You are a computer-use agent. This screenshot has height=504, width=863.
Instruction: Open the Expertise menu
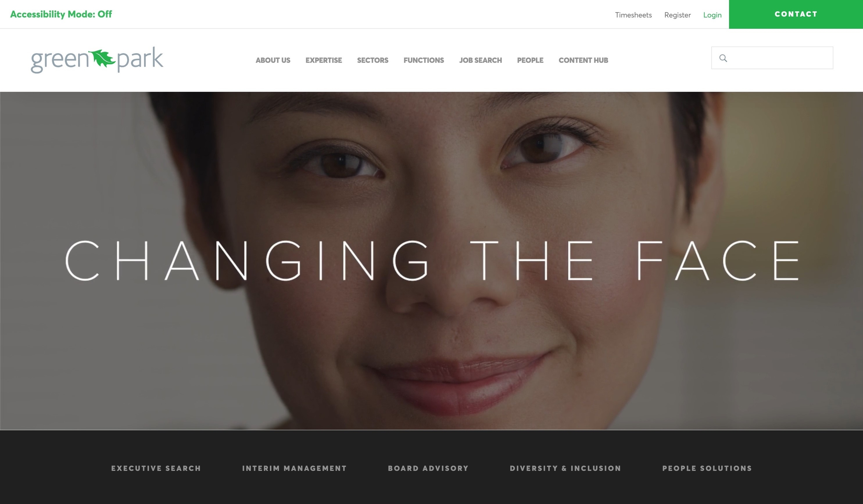click(324, 60)
